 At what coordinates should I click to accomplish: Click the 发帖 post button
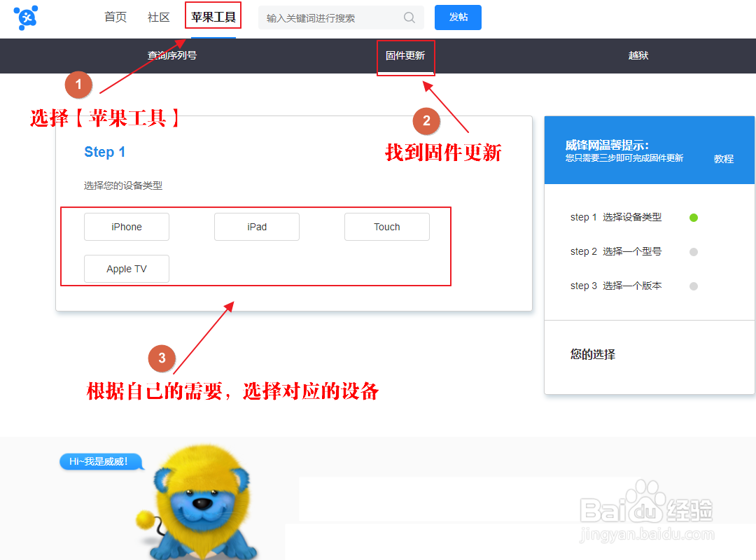tap(458, 17)
